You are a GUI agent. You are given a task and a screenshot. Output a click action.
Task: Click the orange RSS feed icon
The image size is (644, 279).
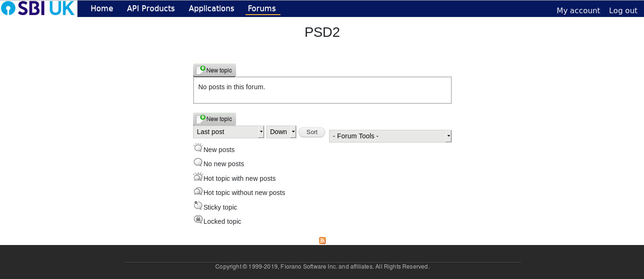pos(322,240)
